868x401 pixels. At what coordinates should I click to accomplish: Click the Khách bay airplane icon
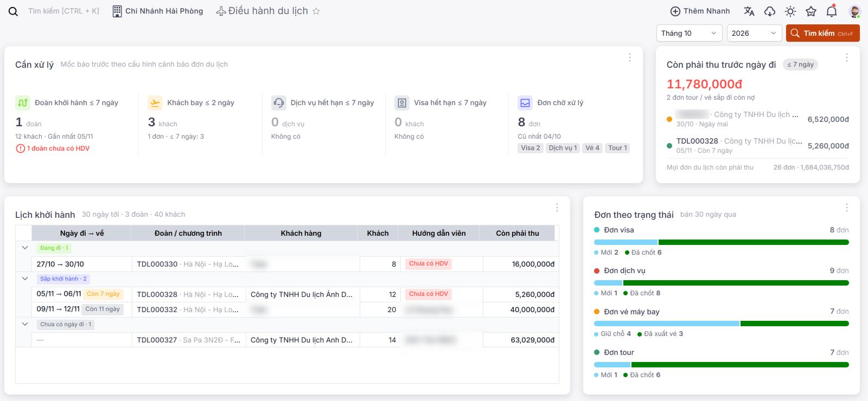click(155, 102)
